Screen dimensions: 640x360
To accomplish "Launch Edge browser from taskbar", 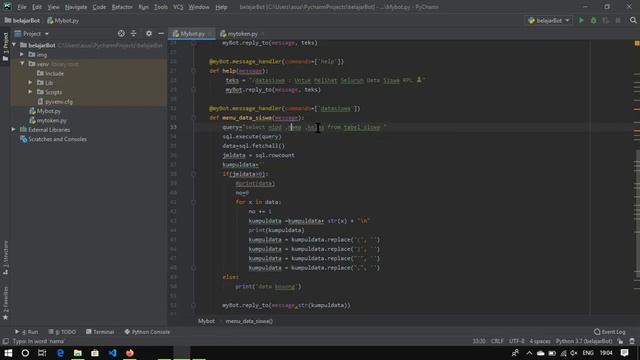I will click(60, 353).
